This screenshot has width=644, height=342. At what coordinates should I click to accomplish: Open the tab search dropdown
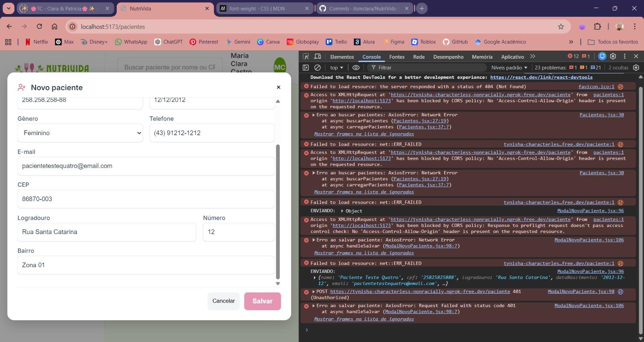[x=8, y=8]
